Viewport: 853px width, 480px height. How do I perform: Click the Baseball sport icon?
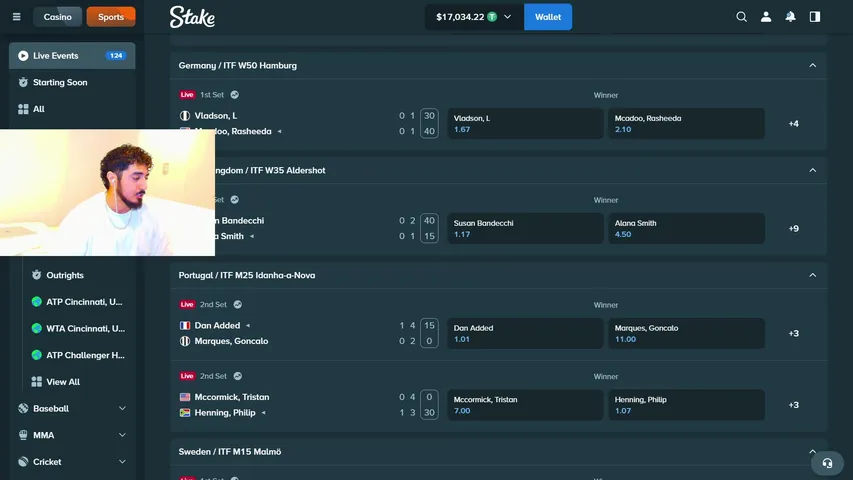(23, 408)
